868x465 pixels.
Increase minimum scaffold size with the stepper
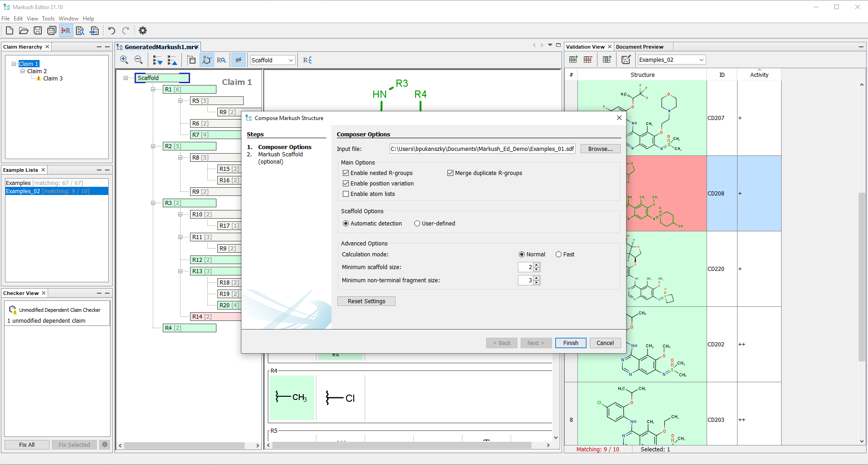coord(537,265)
